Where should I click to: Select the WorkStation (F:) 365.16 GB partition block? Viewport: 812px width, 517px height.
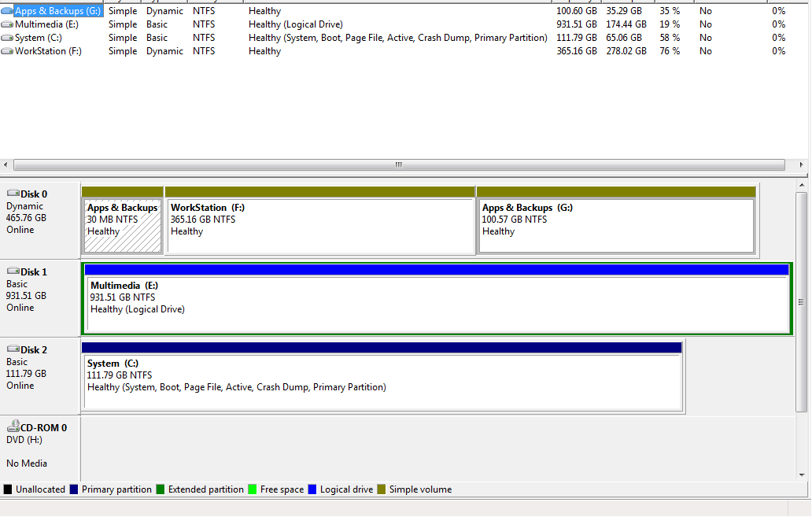click(319, 226)
